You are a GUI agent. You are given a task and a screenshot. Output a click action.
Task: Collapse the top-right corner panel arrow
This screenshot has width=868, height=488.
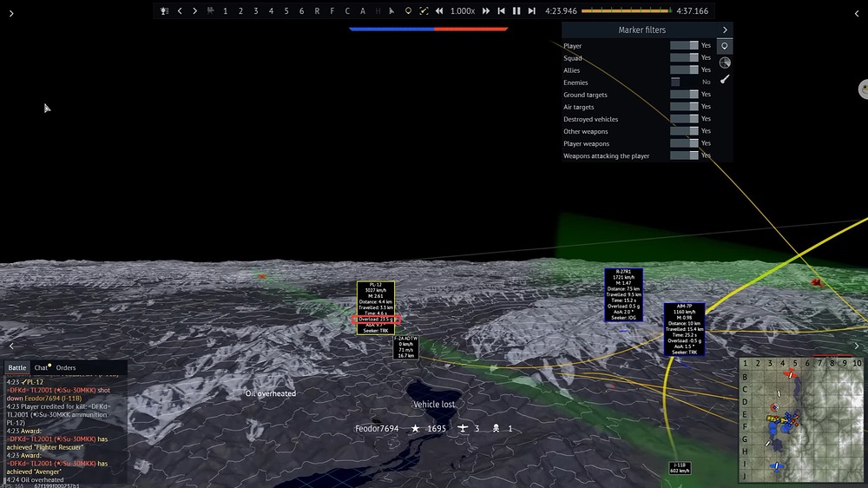pos(857,13)
